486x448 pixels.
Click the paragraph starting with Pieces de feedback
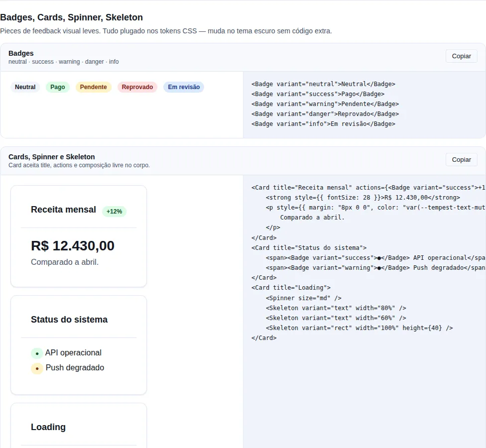point(166,31)
